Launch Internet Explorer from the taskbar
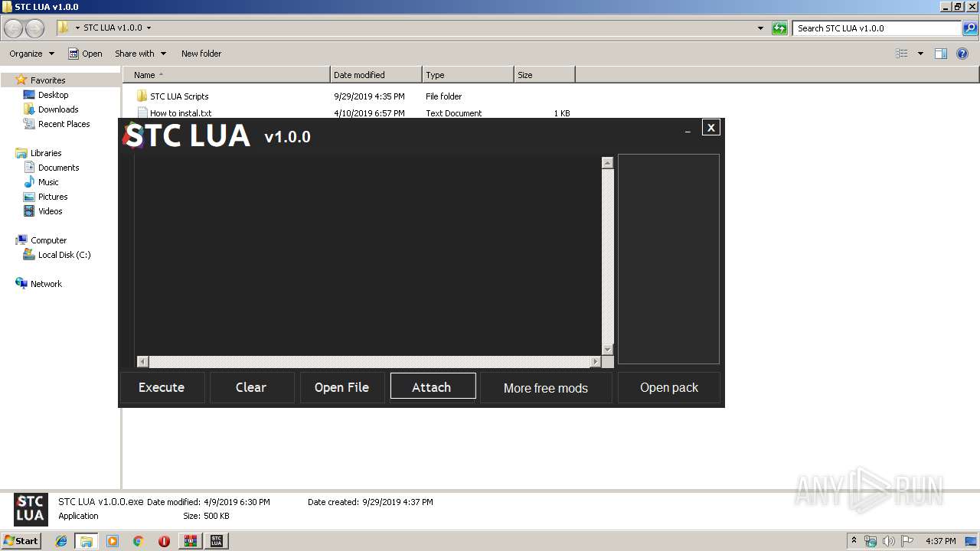Screen dimensions: 980x551 61,541
